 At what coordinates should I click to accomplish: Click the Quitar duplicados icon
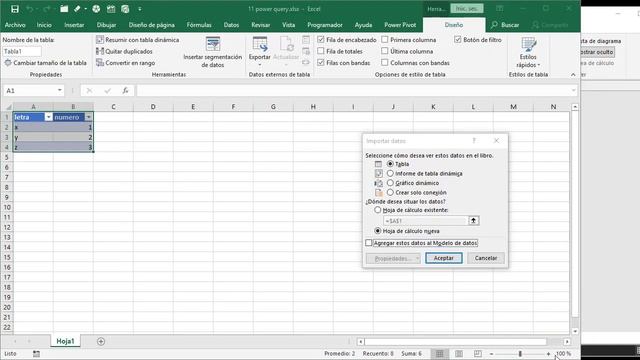tap(100, 51)
